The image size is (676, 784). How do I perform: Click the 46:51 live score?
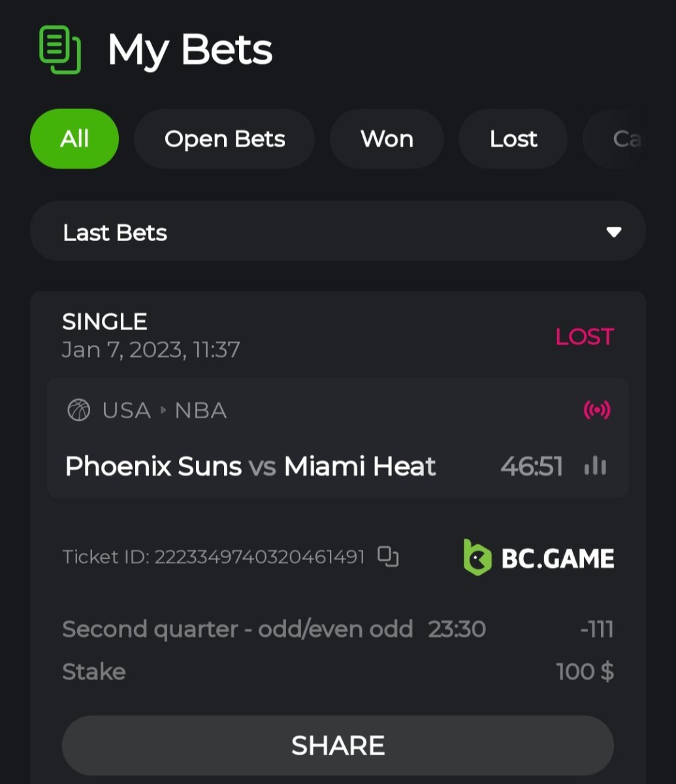tap(531, 466)
